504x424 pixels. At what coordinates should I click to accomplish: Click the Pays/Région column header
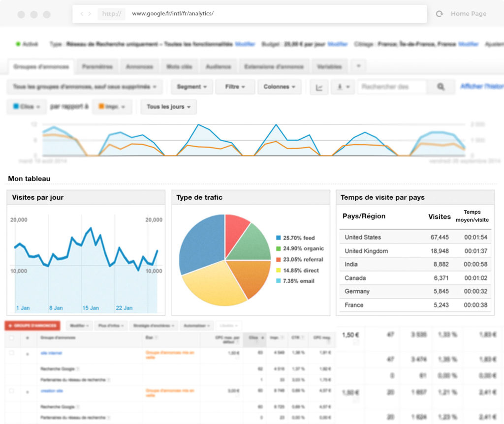tap(364, 216)
